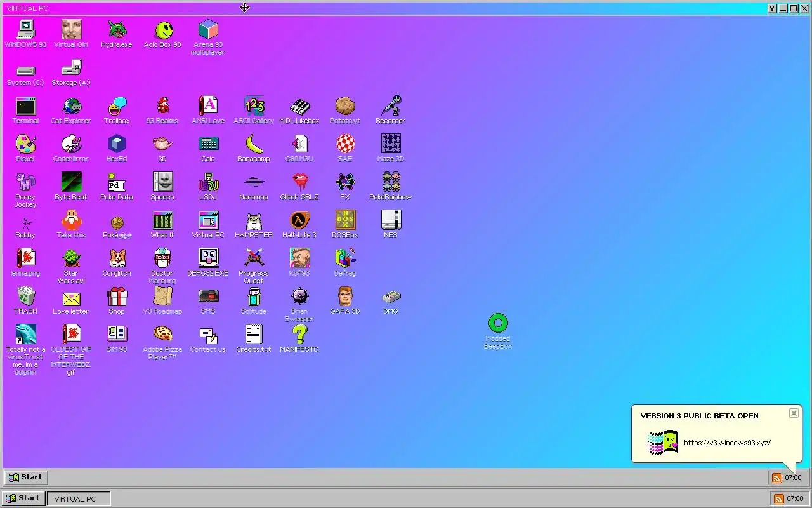Launch the DOSBox icon
Viewport: 812px width, 508px height.
point(345,225)
